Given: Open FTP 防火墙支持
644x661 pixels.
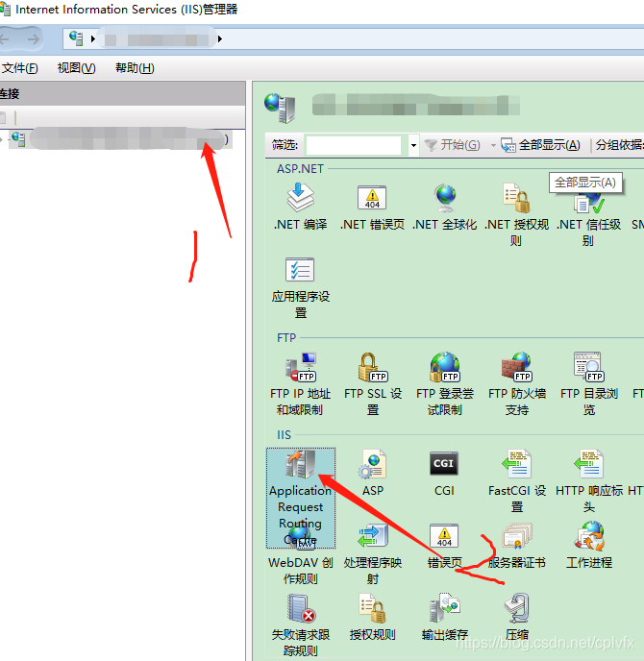Looking at the screenshot, I should tap(516, 384).
